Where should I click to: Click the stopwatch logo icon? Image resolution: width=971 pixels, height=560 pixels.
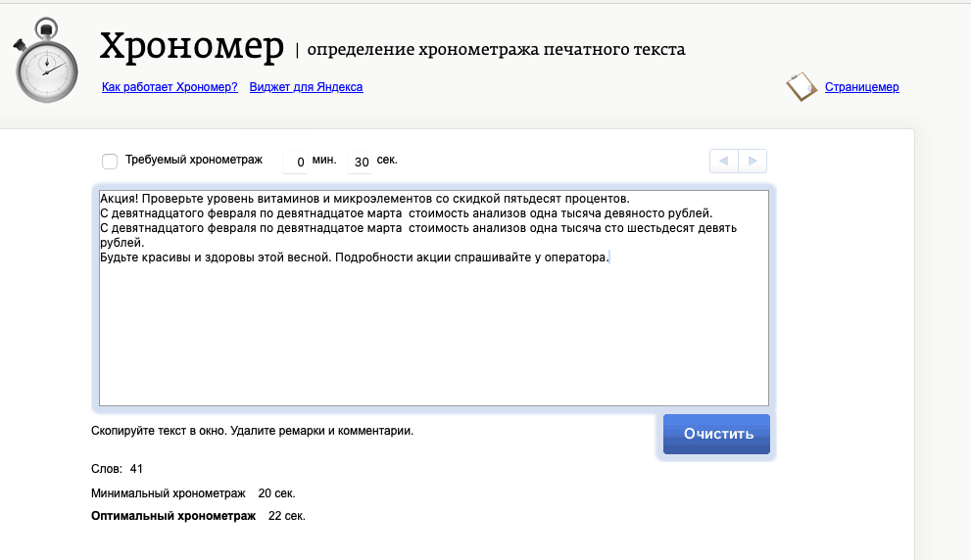click(x=46, y=60)
